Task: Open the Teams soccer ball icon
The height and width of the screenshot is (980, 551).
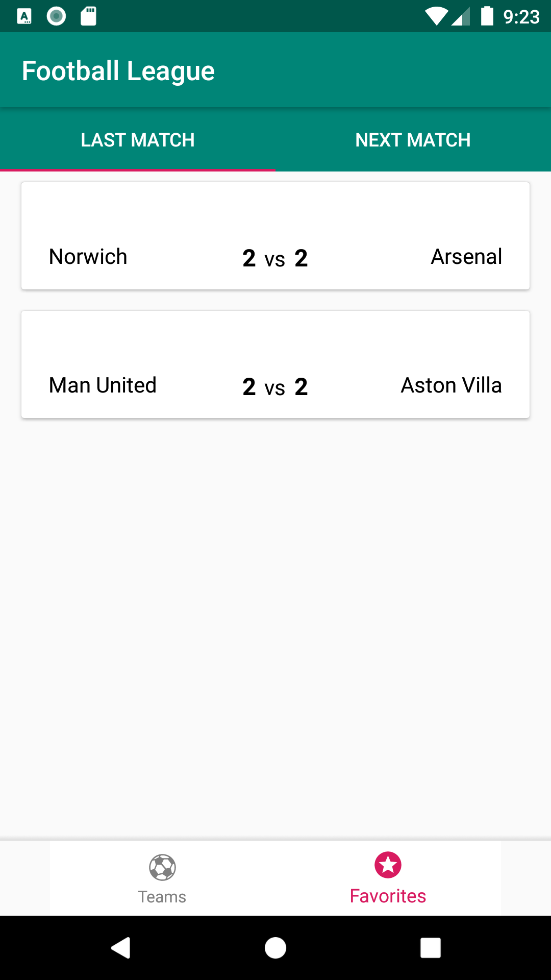Action: pos(162,867)
